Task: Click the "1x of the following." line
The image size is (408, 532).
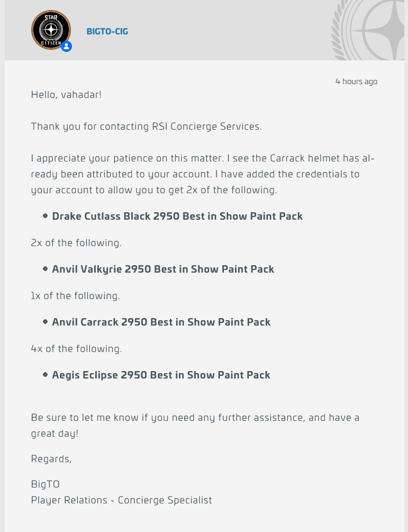Action: click(76, 295)
